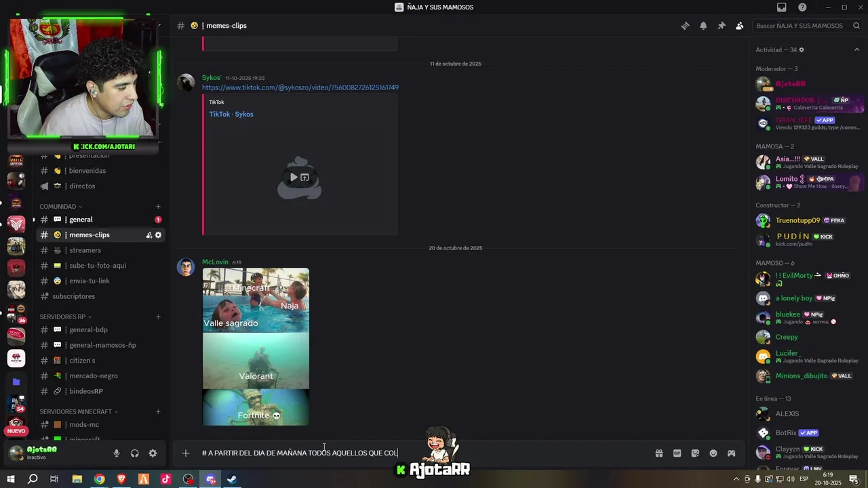Click the Sykos username on message
The width and height of the screenshot is (868, 488).
click(x=211, y=78)
